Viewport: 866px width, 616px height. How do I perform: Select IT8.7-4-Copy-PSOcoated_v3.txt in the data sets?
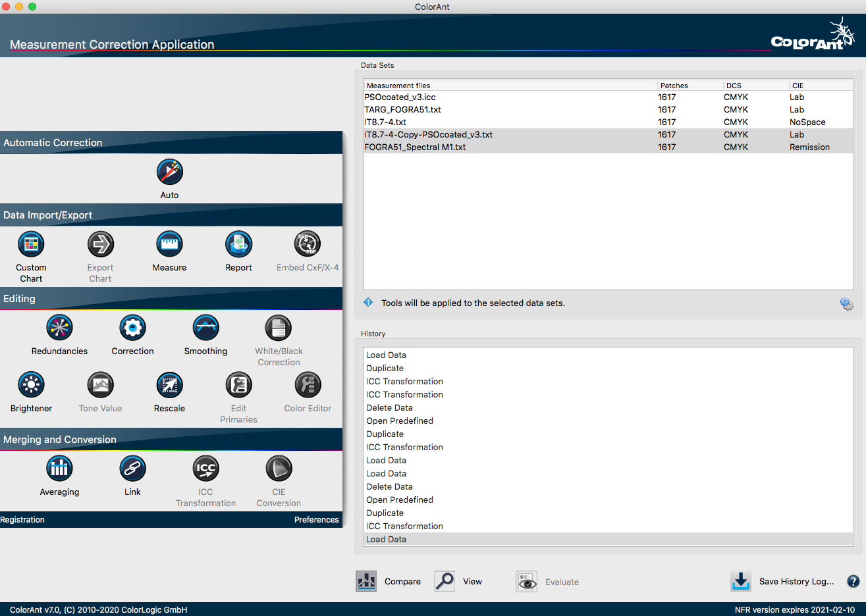coord(608,135)
